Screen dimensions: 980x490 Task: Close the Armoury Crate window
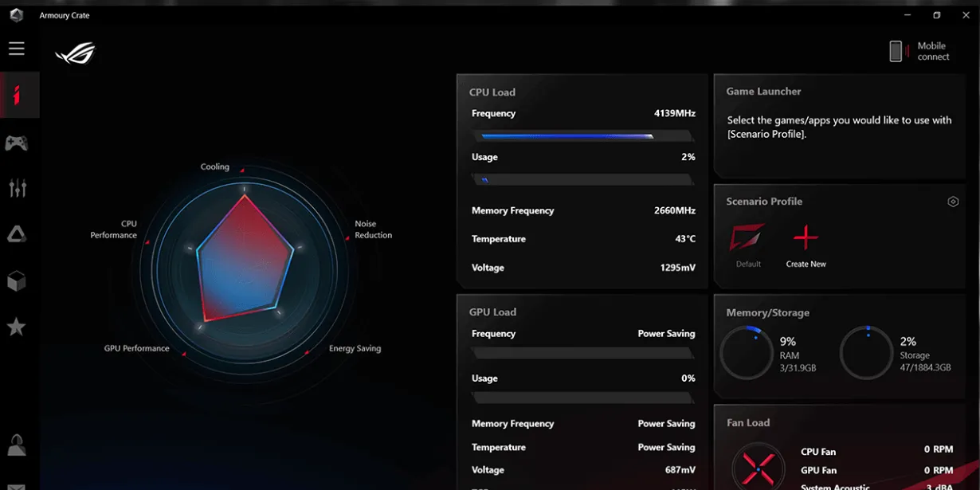(965, 15)
